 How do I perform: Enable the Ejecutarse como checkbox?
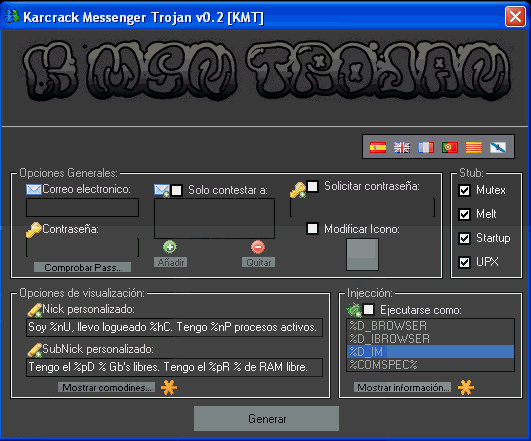point(368,310)
